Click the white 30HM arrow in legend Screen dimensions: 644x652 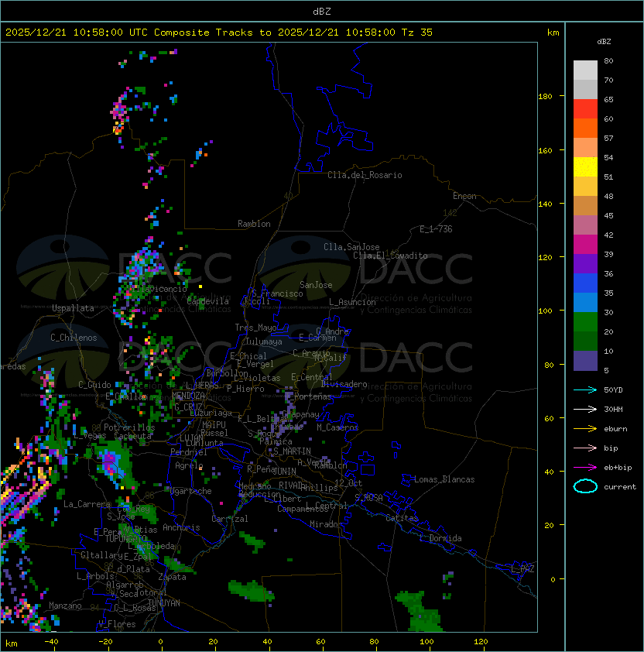[x=585, y=409]
